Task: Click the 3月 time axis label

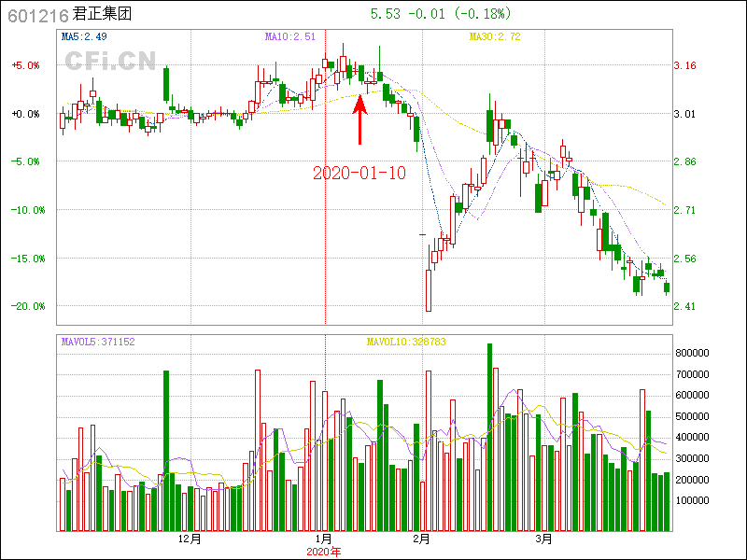Action: click(x=544, y=539)
